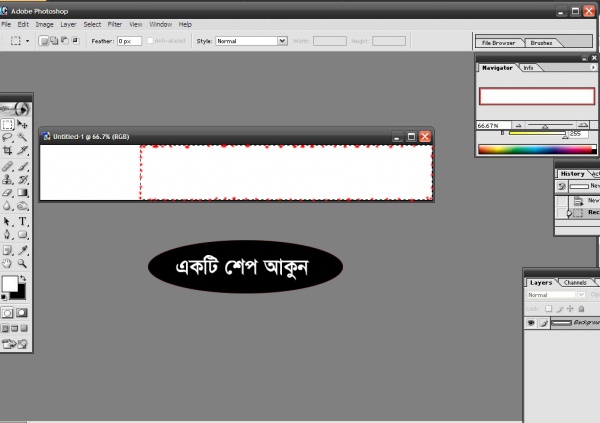Click Navigator zoom out button
The image size is (600, 423).
point(518,125)
